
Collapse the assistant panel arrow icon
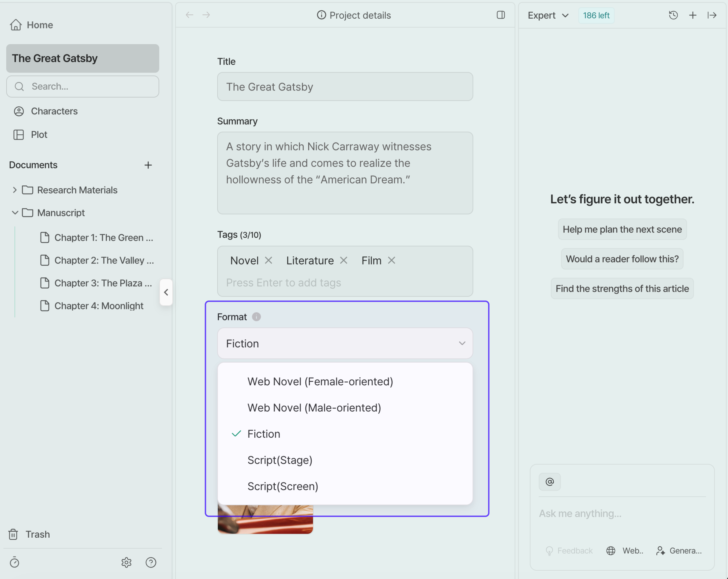[712, 15]
